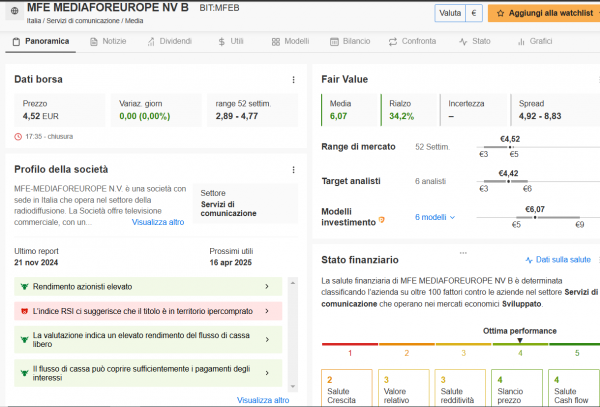The image size is (600, 407).
Task: Expand the 6 modelli dropdown
Action: pyautogui.click(x=435, y=217)
